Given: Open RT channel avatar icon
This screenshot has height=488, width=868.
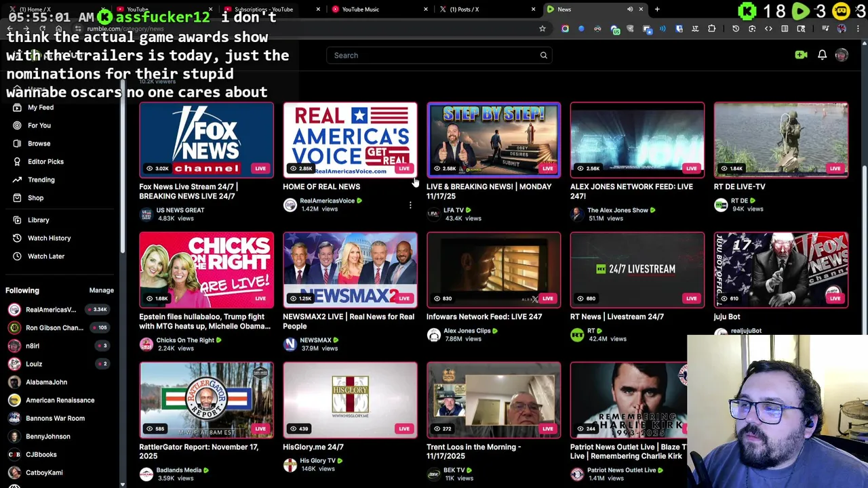Looking at the screenshot, I should [576, 335].
